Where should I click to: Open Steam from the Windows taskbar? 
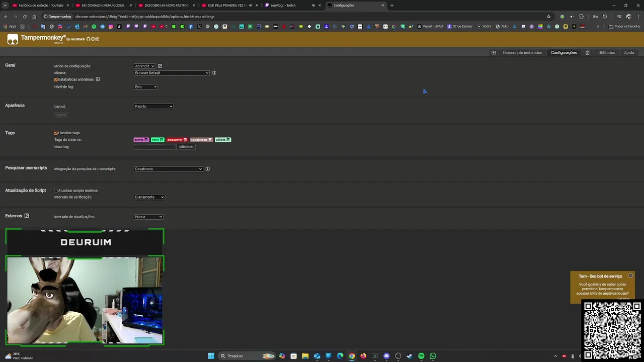click(x=410, y=356)
